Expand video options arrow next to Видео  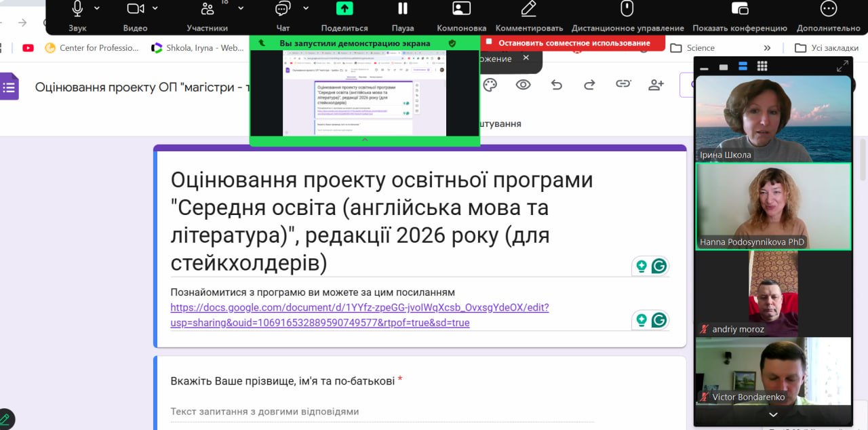[x=155, y=8]
